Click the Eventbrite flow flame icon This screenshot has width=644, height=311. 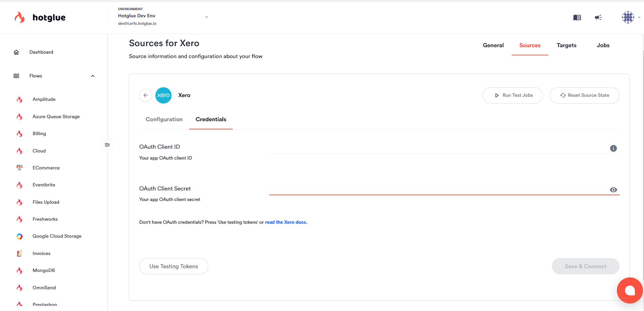click(x=20, y=185)
